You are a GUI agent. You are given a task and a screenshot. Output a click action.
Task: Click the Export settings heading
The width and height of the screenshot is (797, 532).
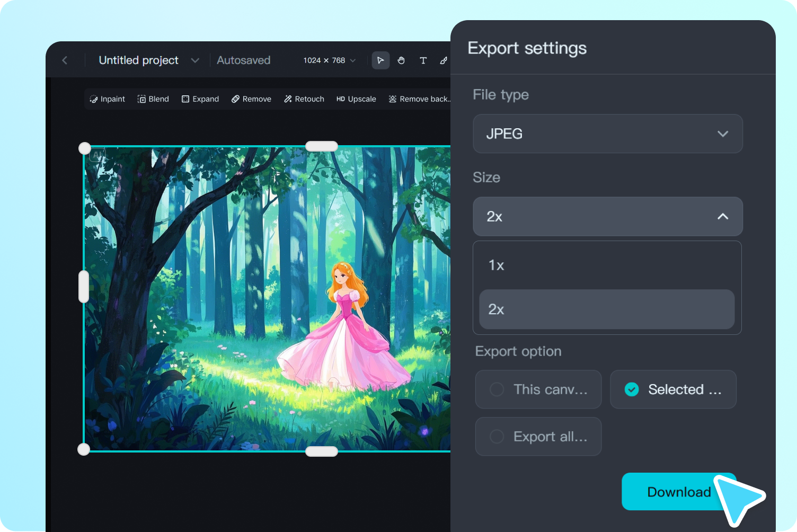tap(527, 48)
